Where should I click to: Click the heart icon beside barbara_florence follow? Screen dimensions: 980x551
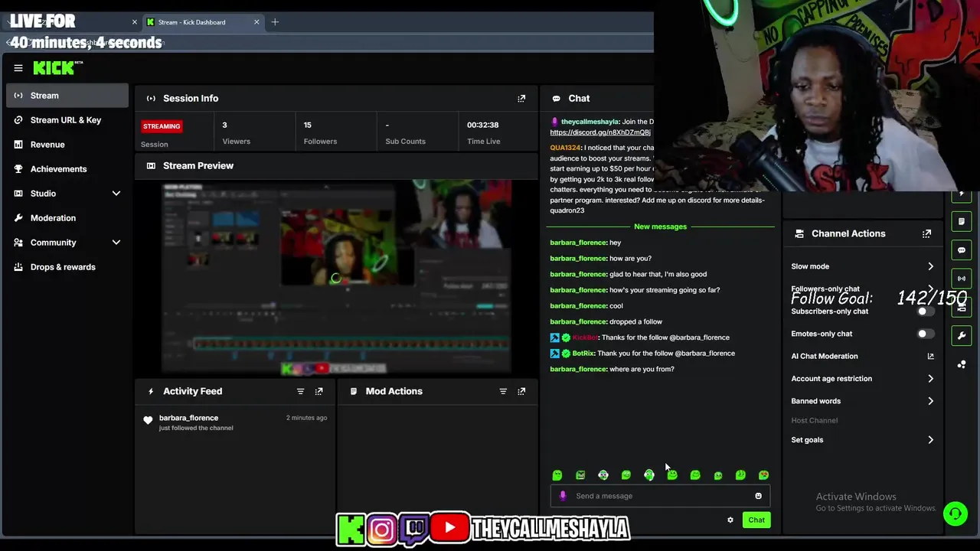pyautogui.click(x=148, y=420)
